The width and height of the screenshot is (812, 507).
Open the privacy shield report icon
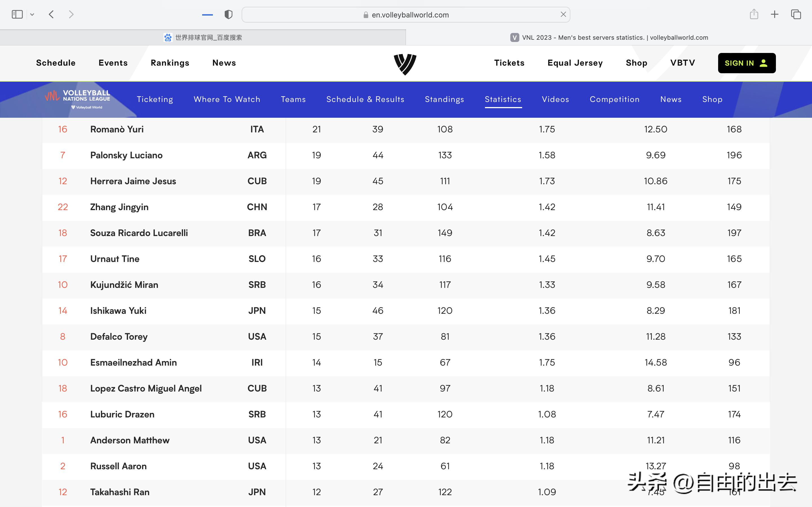228,14
